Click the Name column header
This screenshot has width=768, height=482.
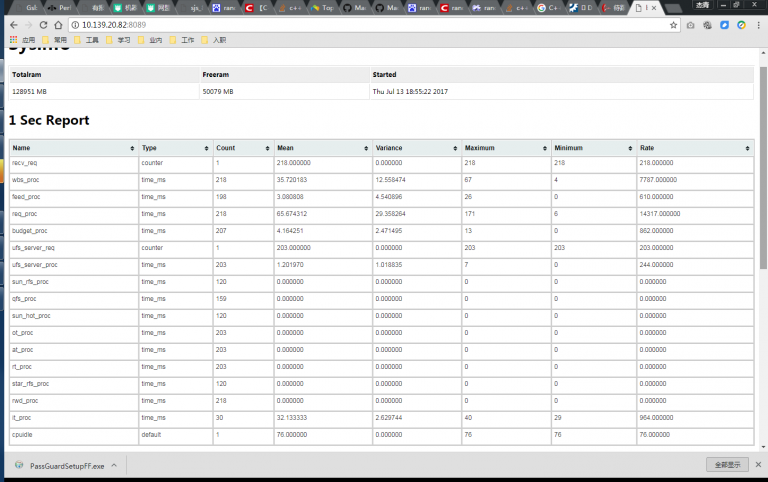pyautogui.click(x=74, y=148)
